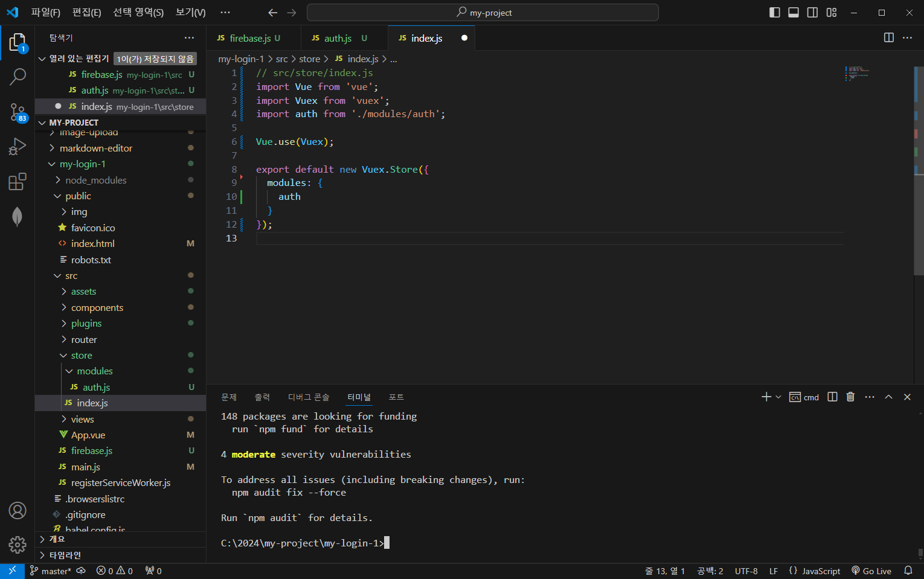The image size is (924, 579).
Task: Split the terminal panel
Action: (x=832, y=397)
